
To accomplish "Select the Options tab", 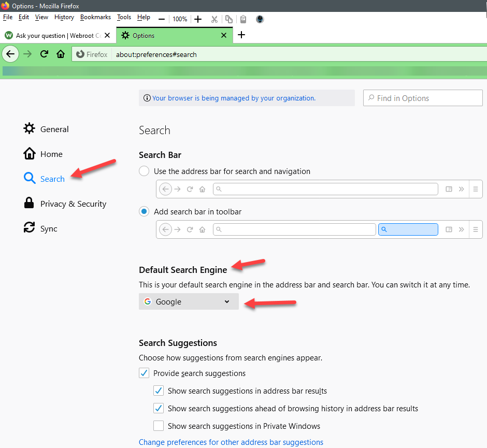I will tap(175, 35).
